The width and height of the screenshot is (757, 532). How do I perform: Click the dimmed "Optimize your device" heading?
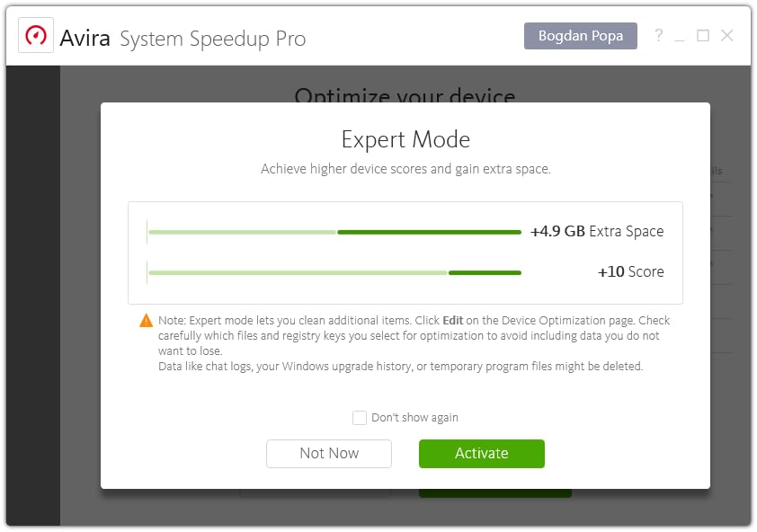tap(405, 93)
